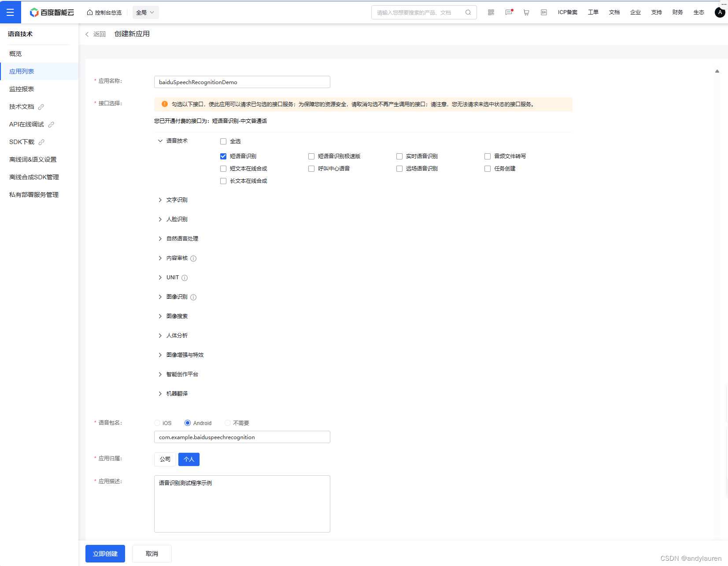Expand the 机器翻译 section

click(160, 394)
